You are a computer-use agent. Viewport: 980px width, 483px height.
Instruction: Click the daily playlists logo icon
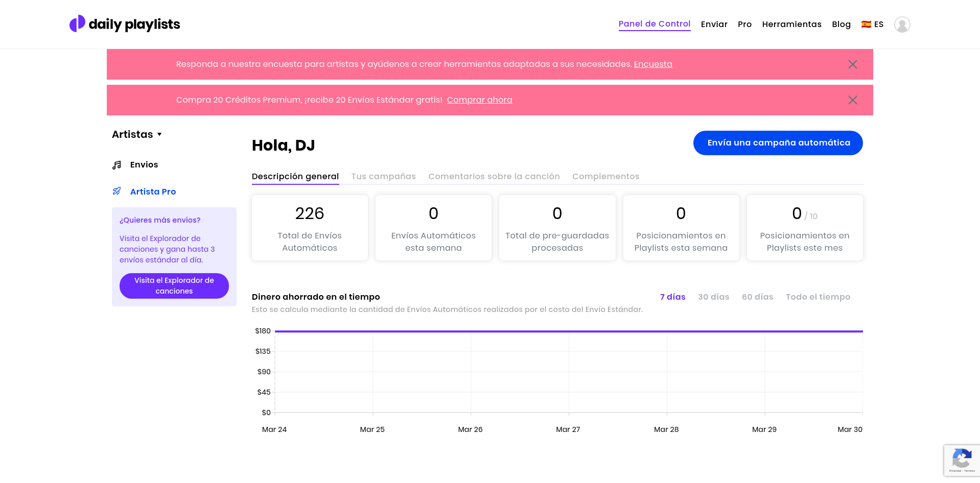pyautogui.click(x=77, y=23)
